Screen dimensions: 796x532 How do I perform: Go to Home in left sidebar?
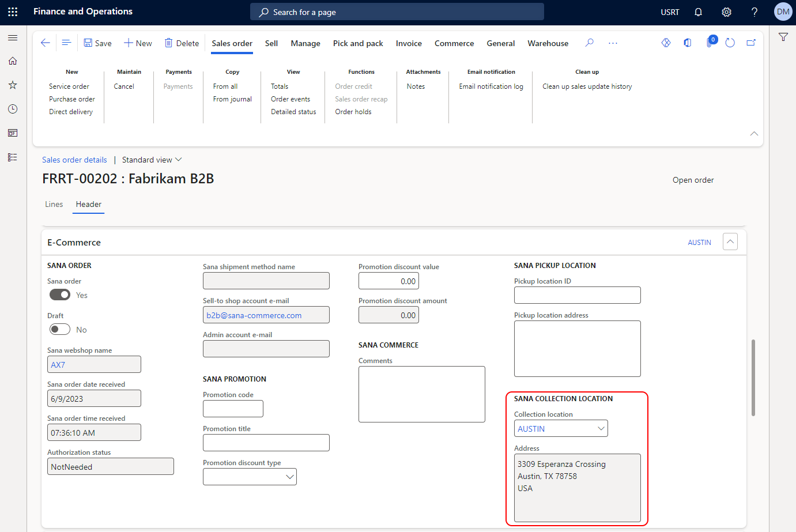coord(13,61)
